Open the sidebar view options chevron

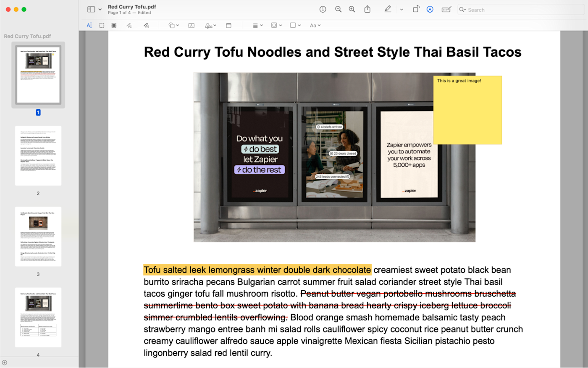click(100, 9)
